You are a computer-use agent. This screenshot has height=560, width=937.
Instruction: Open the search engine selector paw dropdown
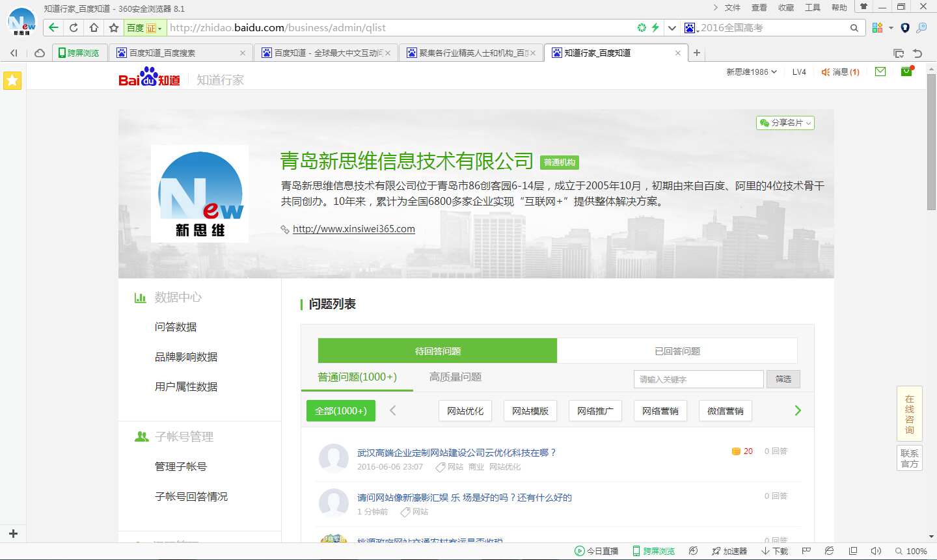click(691, 28)
